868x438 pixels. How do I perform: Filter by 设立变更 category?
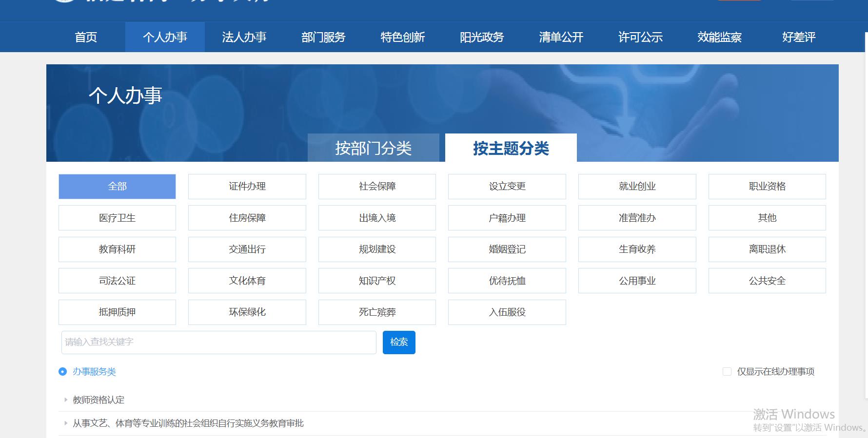tap(507, 187)
